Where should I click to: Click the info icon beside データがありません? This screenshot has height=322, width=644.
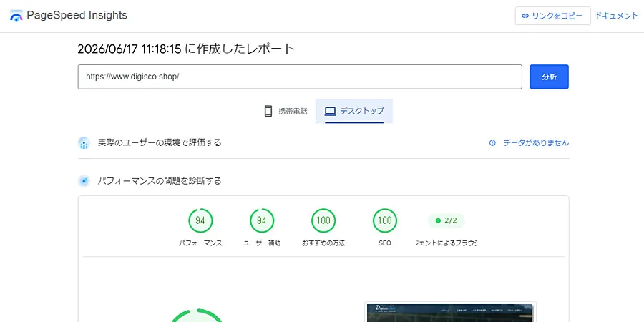click(492, 143)
